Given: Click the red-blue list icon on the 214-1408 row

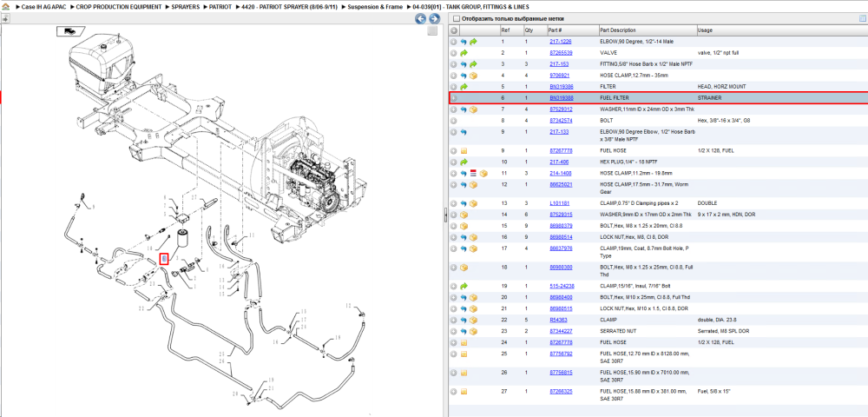Looking at the screenshot, I should coord(473,174).
